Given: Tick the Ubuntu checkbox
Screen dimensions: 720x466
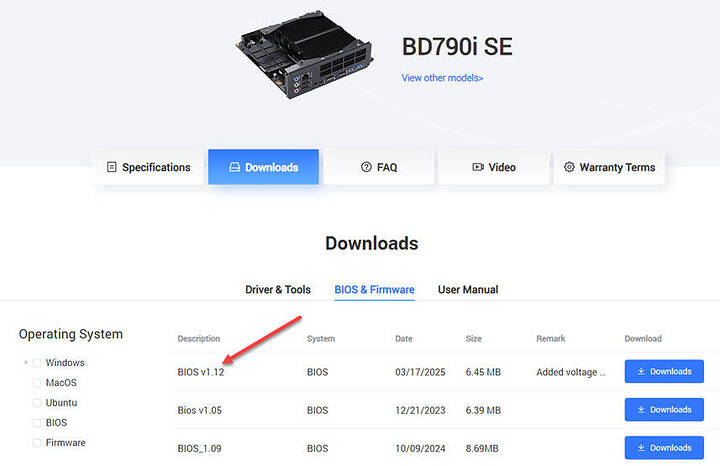Looking at the screenshot, I should (x=37, y=403).
